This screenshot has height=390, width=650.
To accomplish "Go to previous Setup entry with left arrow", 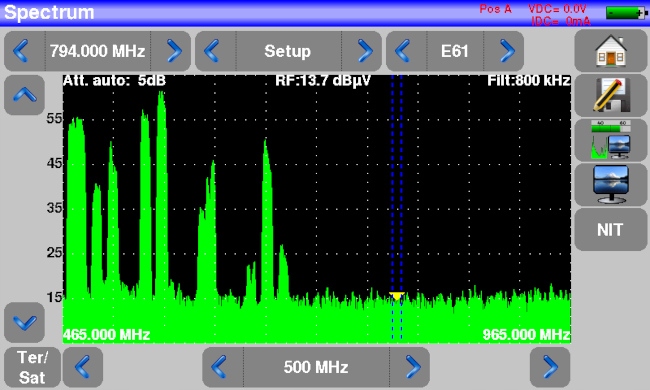I will click(x=215, y=51).
